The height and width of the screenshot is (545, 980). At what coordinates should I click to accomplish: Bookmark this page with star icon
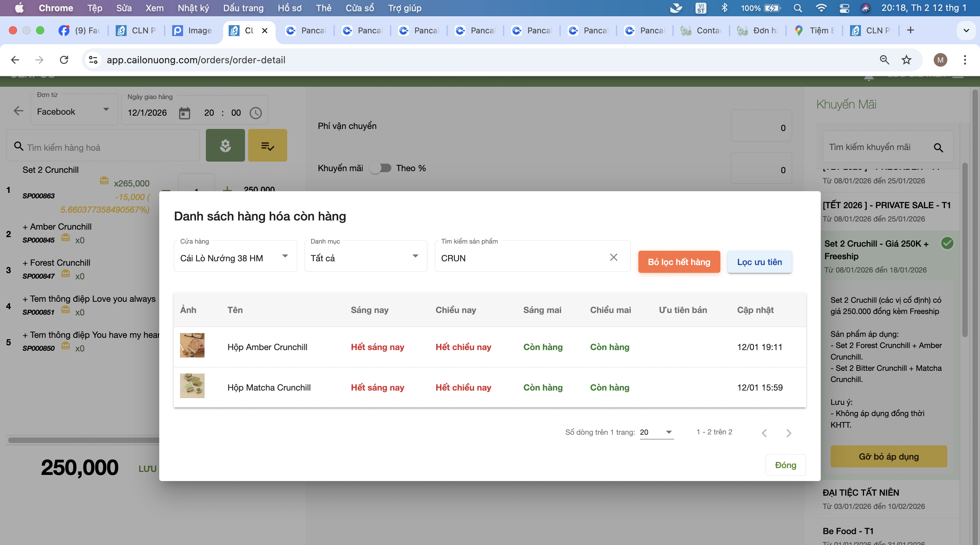tap(906, 60)
